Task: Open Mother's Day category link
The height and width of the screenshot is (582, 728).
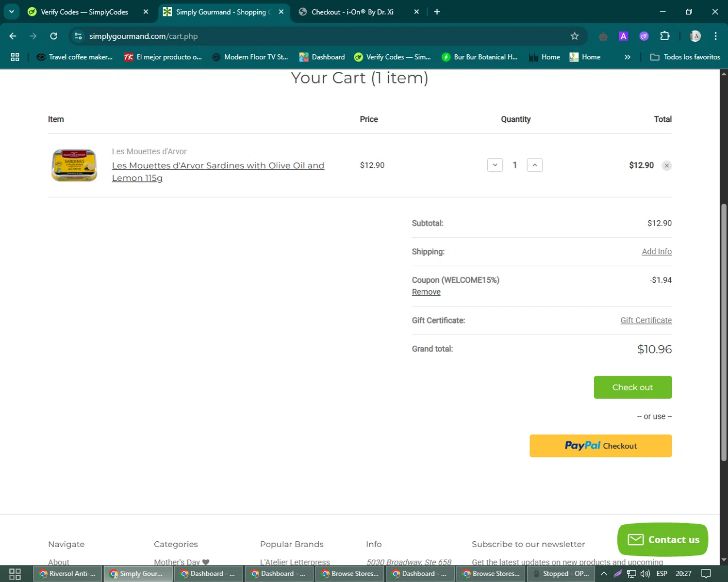Action: pos(182,562)
